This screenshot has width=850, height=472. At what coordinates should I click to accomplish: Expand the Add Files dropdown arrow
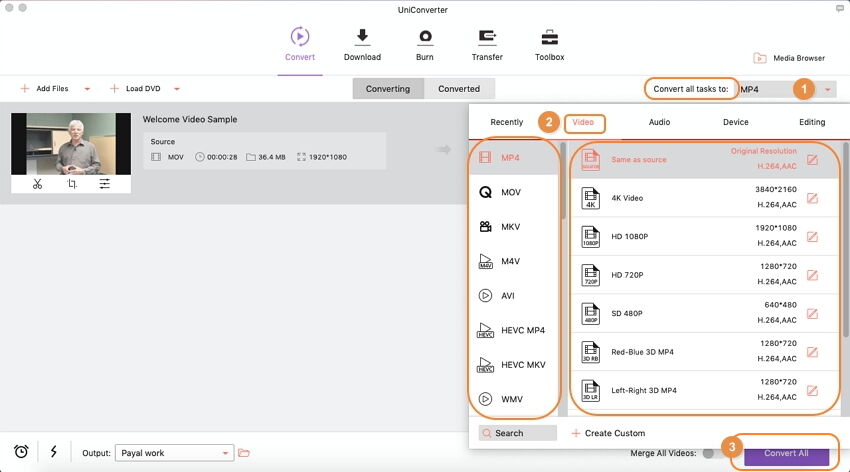87,89
